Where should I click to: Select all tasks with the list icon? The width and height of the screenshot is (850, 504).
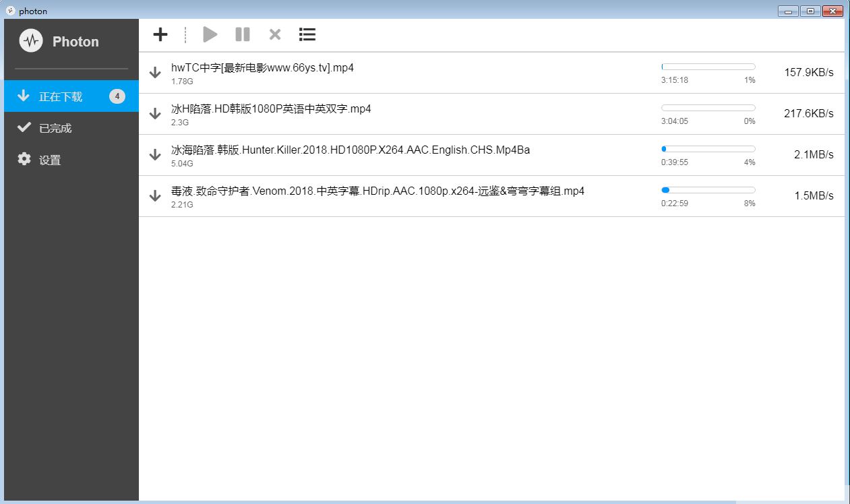pyautogui.click(x=307, y=34)
